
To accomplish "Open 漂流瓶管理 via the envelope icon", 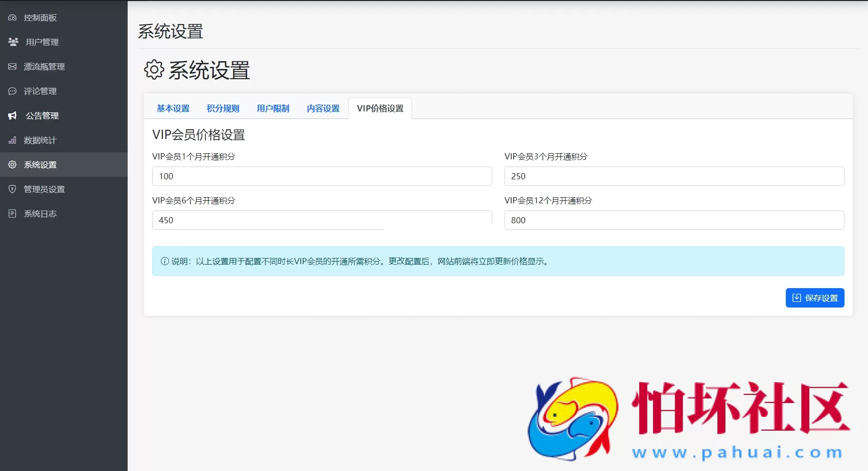I will point(12,66).
